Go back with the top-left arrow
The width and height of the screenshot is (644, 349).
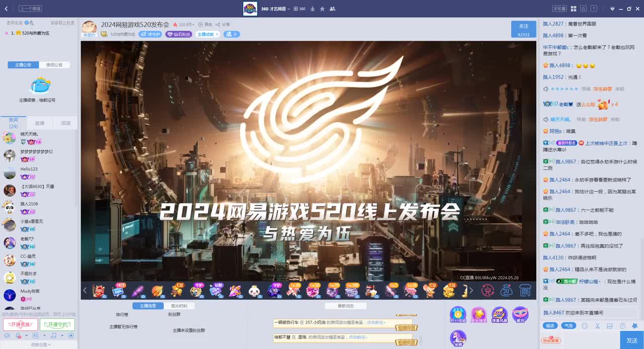click(x=6, y=9)
